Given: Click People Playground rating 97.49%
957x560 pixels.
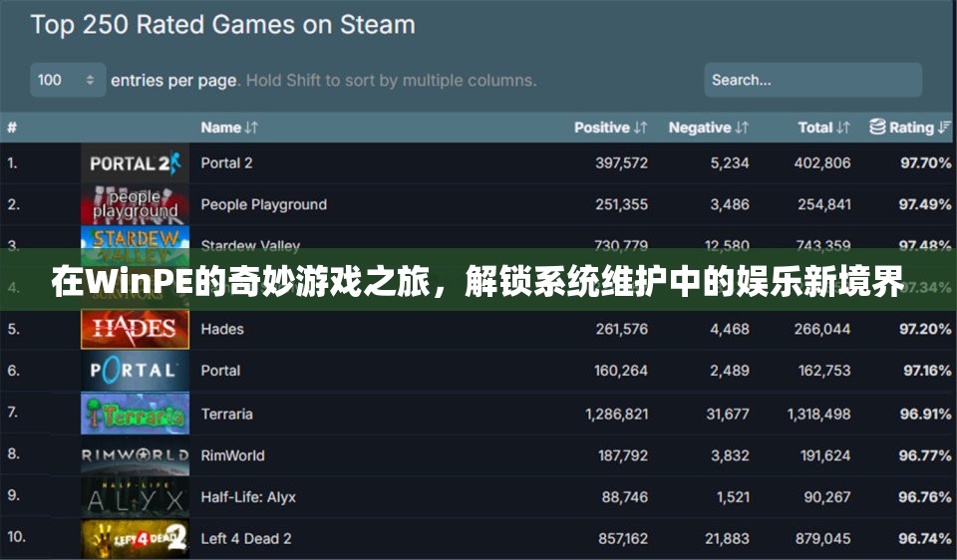Looking at the screenshot, I should point(925,204).
